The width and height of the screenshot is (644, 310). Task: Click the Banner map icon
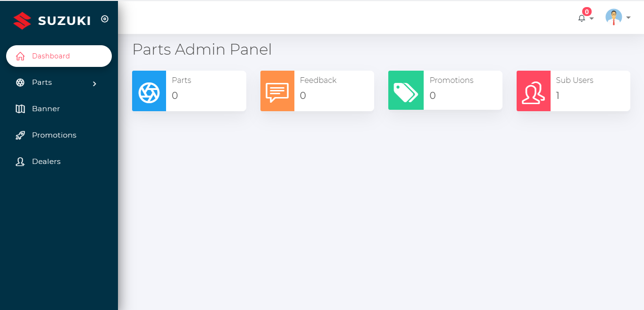click(20, 109)
